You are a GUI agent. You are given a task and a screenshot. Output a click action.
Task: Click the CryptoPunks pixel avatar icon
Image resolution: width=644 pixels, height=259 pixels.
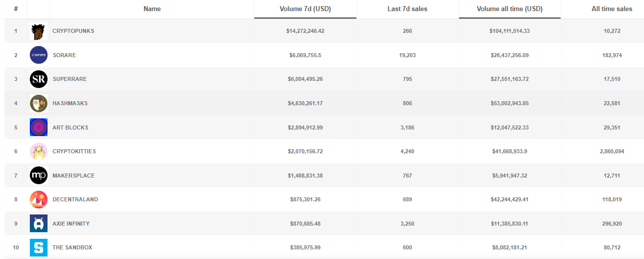(x=38, y=31)
